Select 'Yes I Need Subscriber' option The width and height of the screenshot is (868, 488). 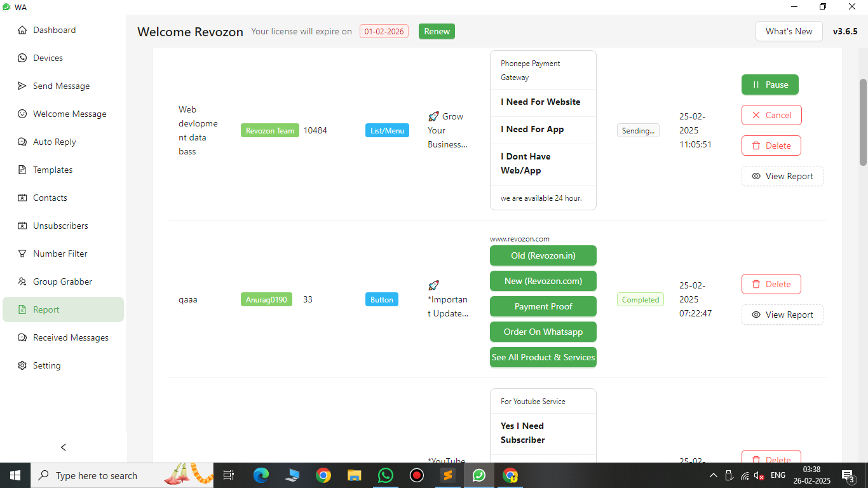(x=543, y=433)
